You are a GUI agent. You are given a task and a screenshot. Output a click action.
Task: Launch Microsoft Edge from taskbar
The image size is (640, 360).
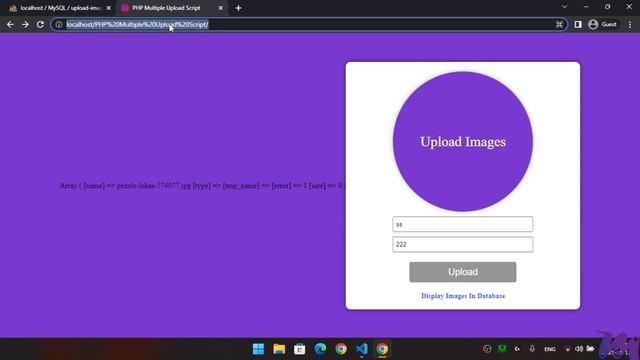[320, 349]
